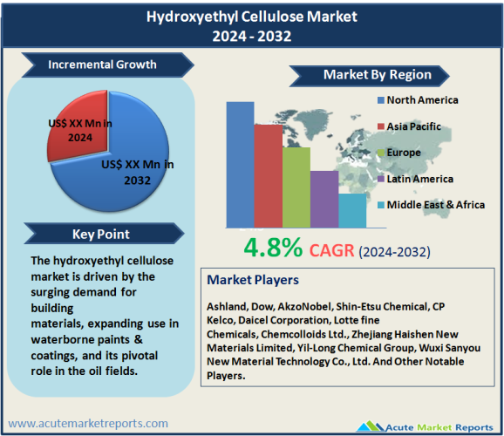Click the "Market Players" heading
This screenshot has height=436, width=504.
click(x=253, y=280)
